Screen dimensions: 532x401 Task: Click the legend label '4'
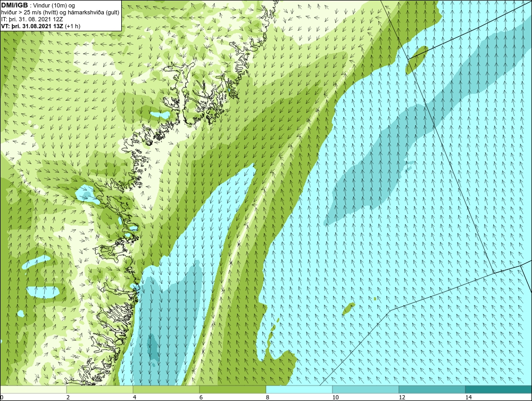135,398
